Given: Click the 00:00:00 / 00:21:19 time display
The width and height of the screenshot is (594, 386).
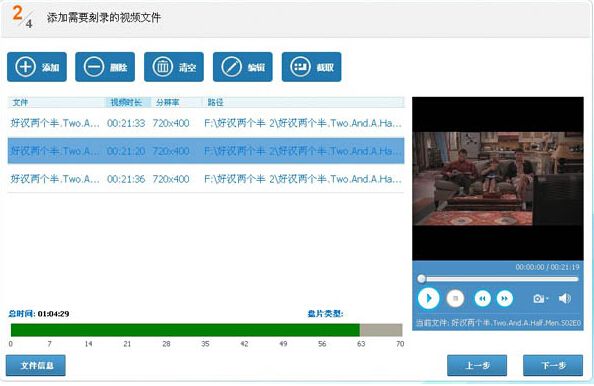Looking at the screenshot, I should tap(547, 267).
